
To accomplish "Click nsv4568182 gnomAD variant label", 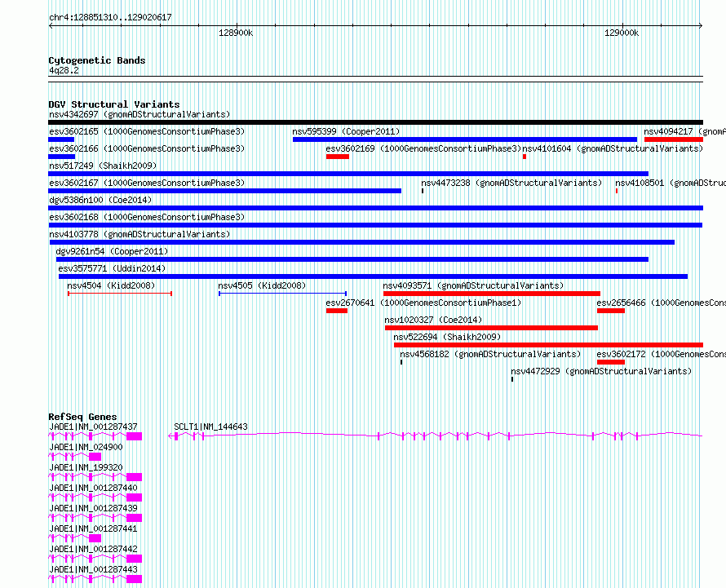I will [x=490, y=354].
